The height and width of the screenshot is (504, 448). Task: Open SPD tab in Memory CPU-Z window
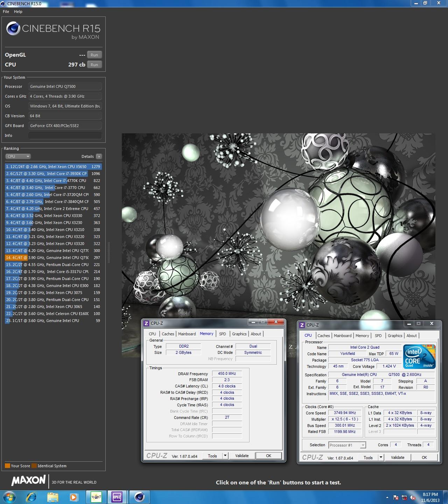tap(223, 334)
